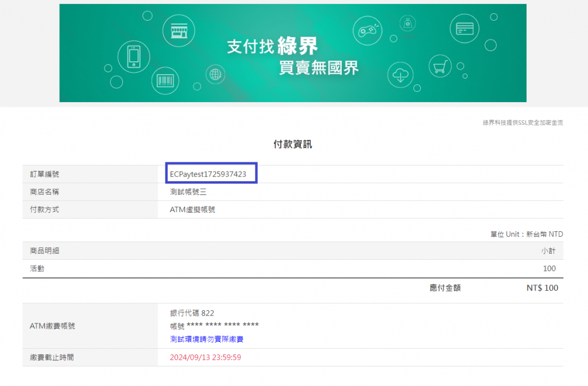Click the cloud download icon in the banner
This screenshot has height=386, width=588.
[x=400, y=75]
